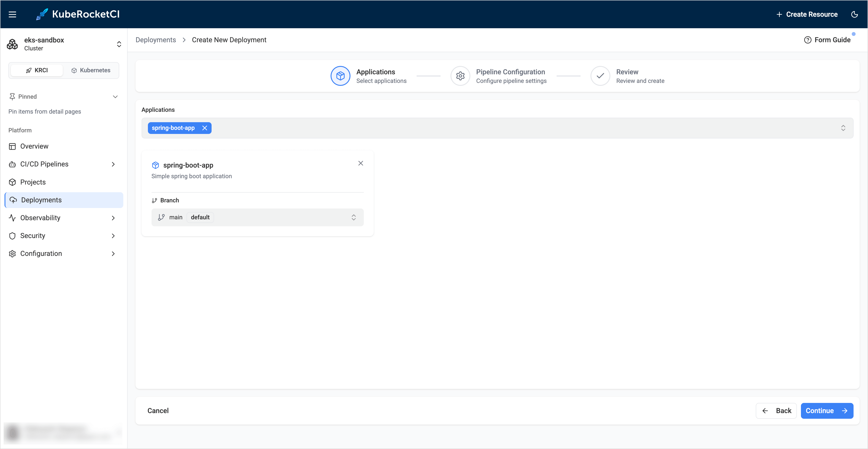Expand Configuration submenu chevron
This screenshot has height=449, width=868.
(113, 253)
